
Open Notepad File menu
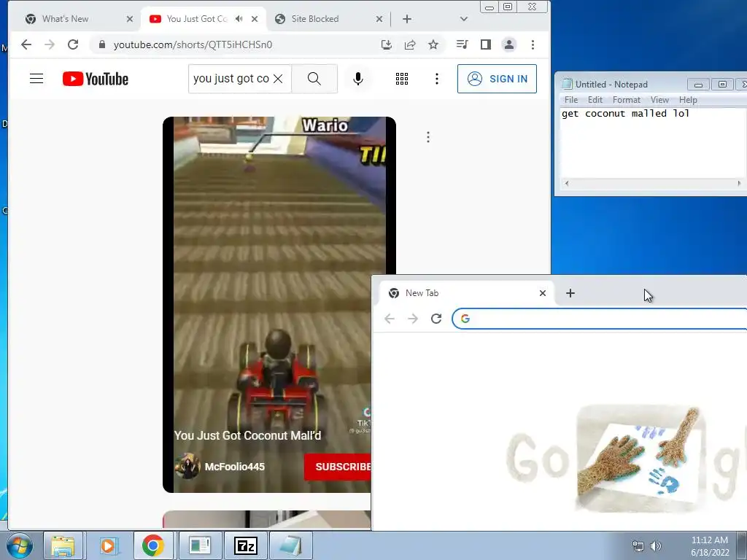(x=570, y=100)
